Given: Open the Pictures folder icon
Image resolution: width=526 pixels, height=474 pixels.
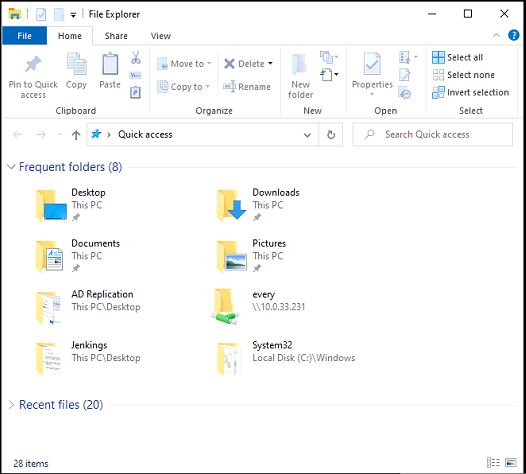Looking at the screenshot, I should (x=232, y=256).
